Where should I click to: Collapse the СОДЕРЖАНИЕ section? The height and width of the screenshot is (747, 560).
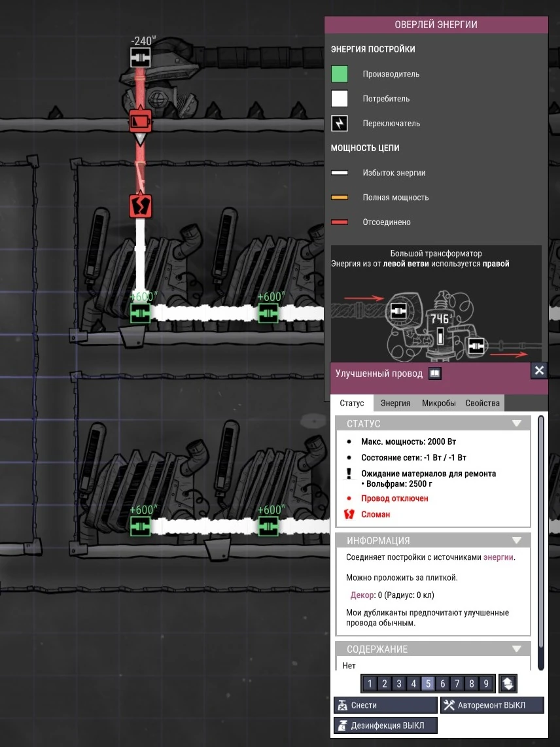pos(517,649)
